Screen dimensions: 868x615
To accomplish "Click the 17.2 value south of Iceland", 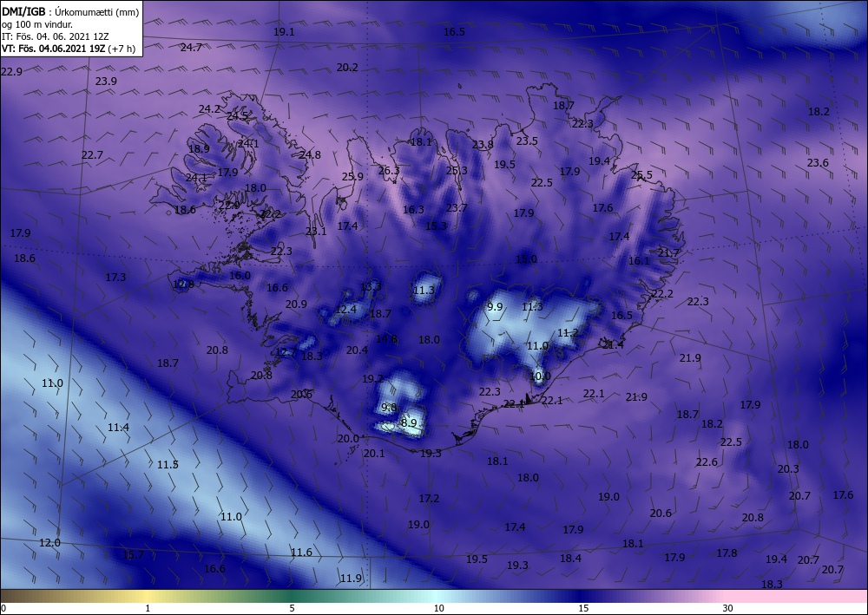I will point(429,499).
